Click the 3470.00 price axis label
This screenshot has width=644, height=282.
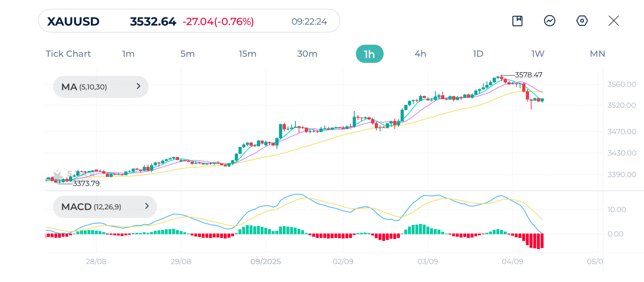(622, 132)
